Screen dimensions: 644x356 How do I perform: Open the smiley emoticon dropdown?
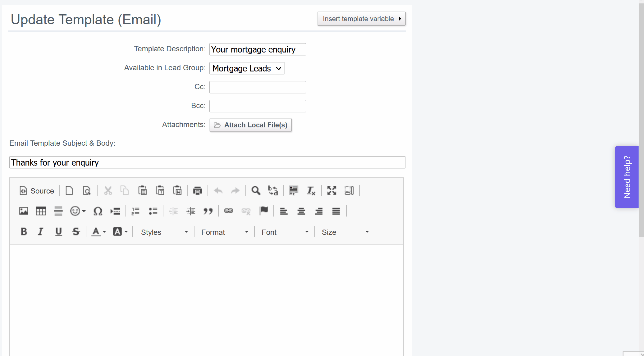(x=78, y=211)
